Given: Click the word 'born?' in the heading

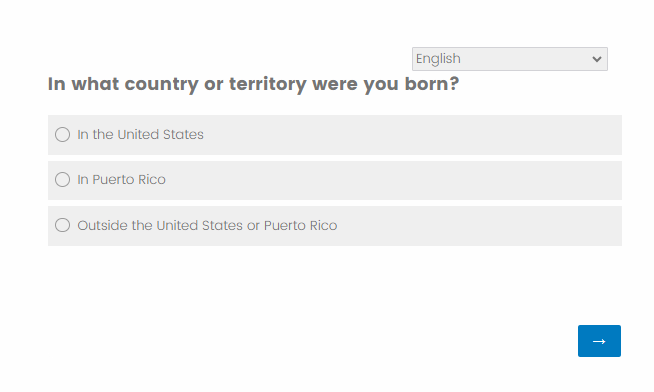Looking at the screenshot, I should (432, 83).
